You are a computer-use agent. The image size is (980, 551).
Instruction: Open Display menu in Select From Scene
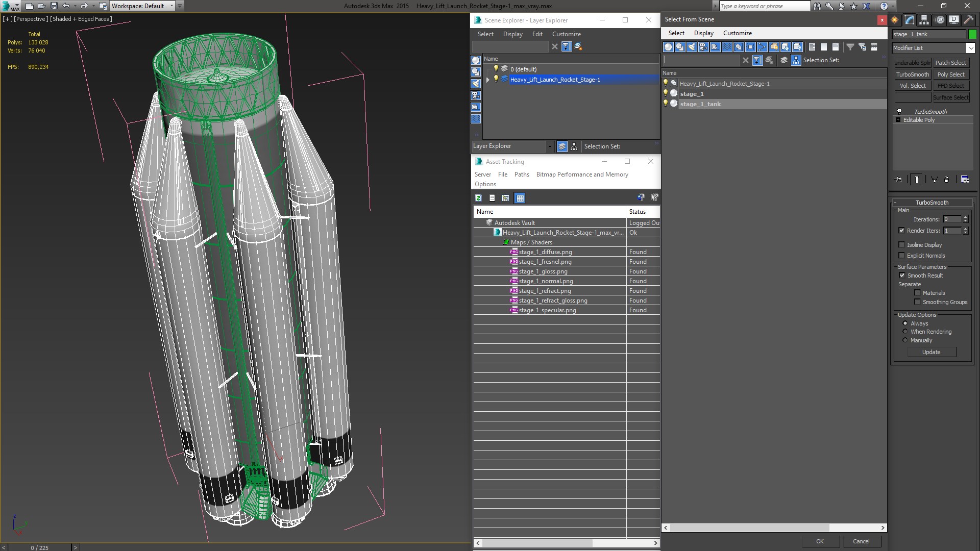pyautogui.click(x=703, y=33)
